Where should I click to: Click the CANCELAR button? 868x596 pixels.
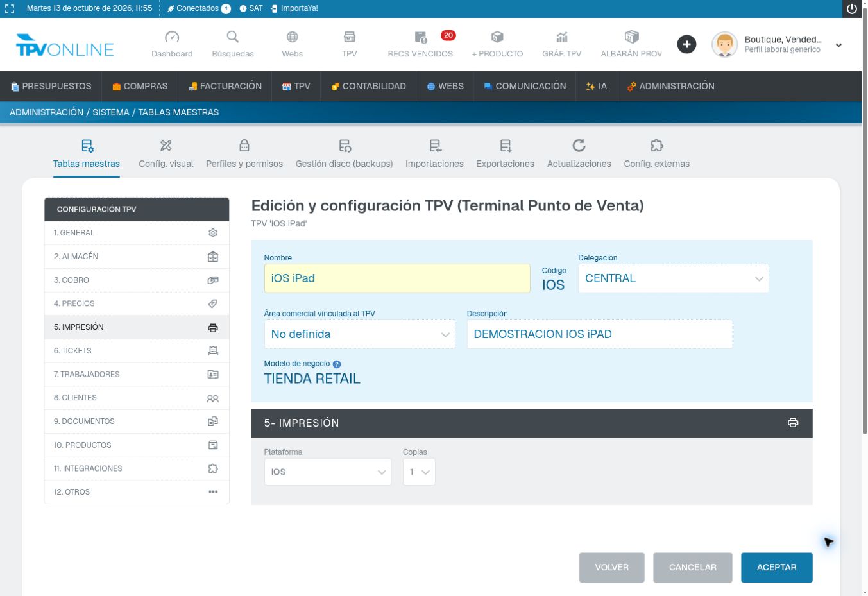(693, 568)
